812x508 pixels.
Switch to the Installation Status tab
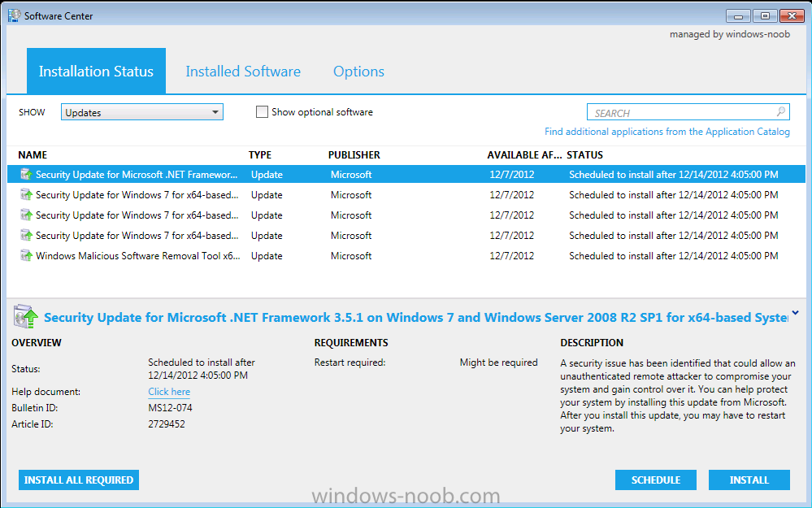pyautogui.click(x=97, y=71)
